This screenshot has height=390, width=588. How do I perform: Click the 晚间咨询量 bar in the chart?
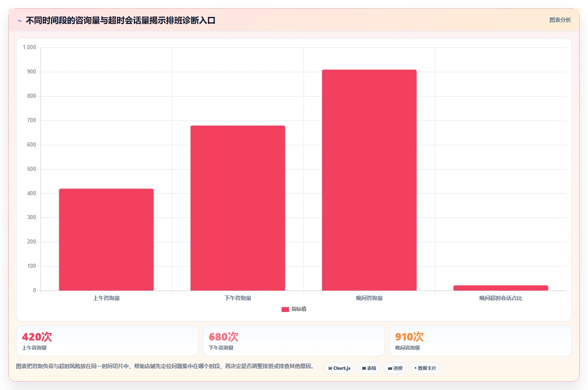pyautogui.click(x=369, y=180)
